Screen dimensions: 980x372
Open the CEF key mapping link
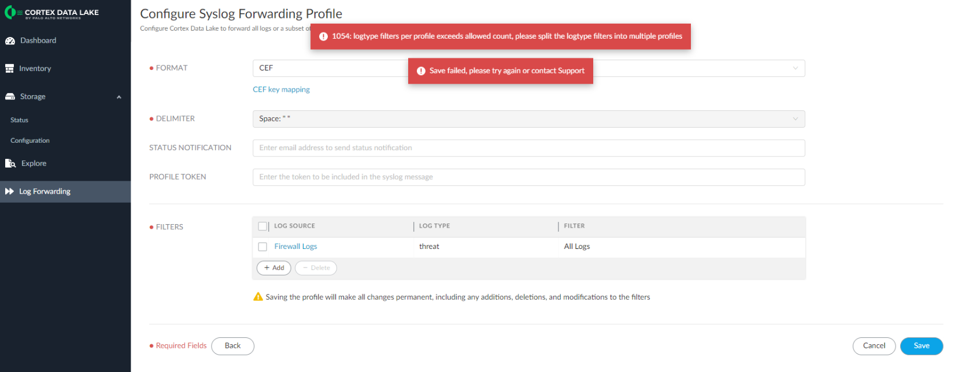[x=281, y=90]
